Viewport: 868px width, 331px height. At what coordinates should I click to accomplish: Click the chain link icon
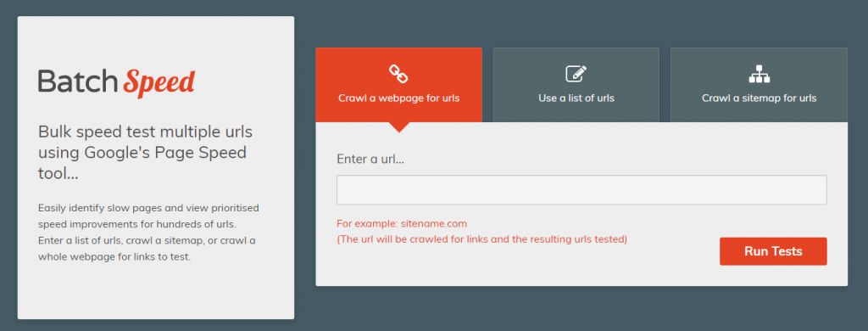click(398, 73)
